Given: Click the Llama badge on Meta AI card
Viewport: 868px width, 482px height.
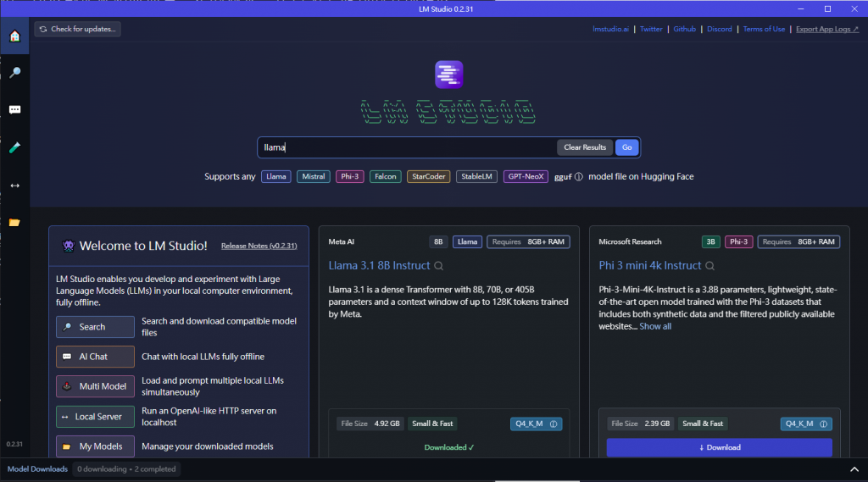Looking at the screenshot, I should 467,241.
